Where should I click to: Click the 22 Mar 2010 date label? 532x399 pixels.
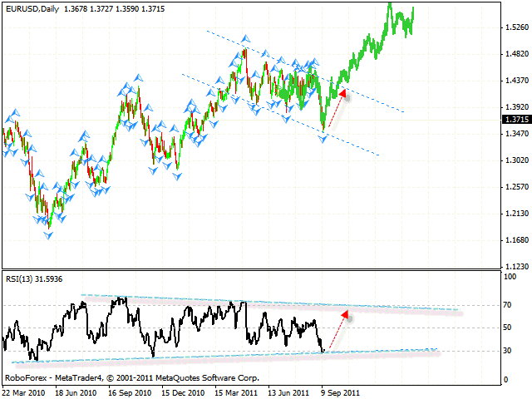pyautogui.click(x=26, y=391)
